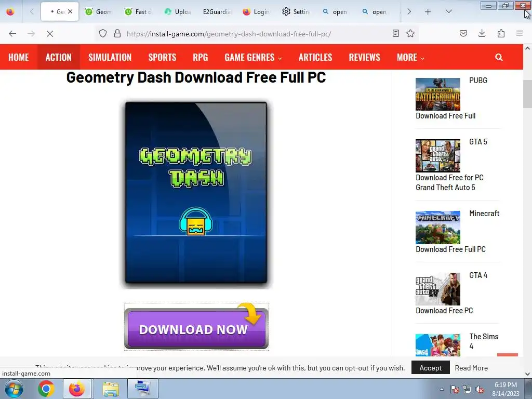Open the keyboard monitor taskbar app

pos(142,389)
